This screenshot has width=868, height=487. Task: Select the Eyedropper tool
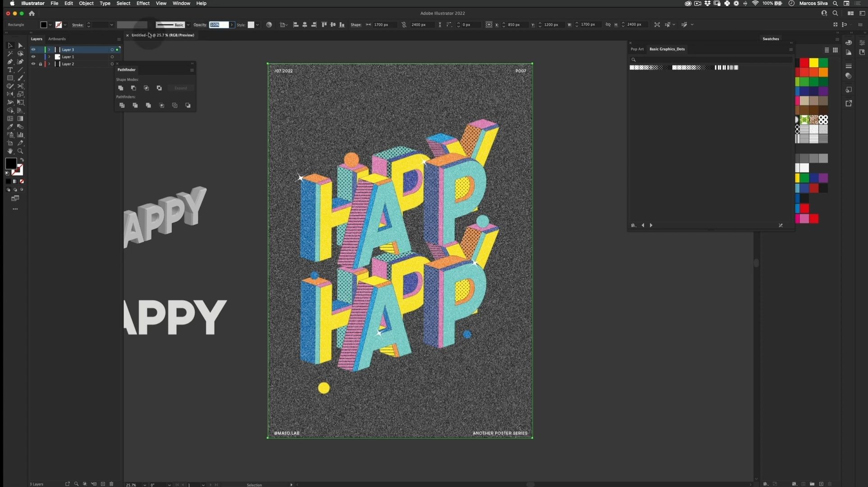coord(10,127)
